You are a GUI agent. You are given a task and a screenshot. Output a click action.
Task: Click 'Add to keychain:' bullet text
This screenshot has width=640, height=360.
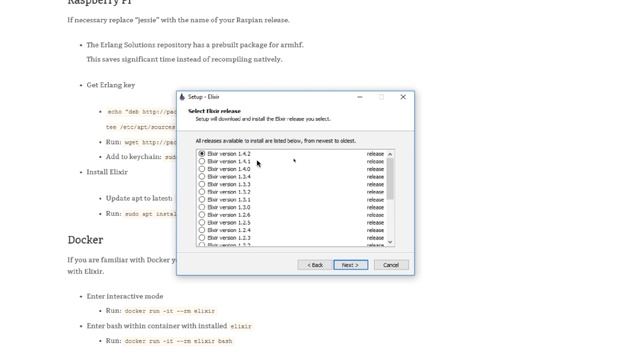coord(133,157)
